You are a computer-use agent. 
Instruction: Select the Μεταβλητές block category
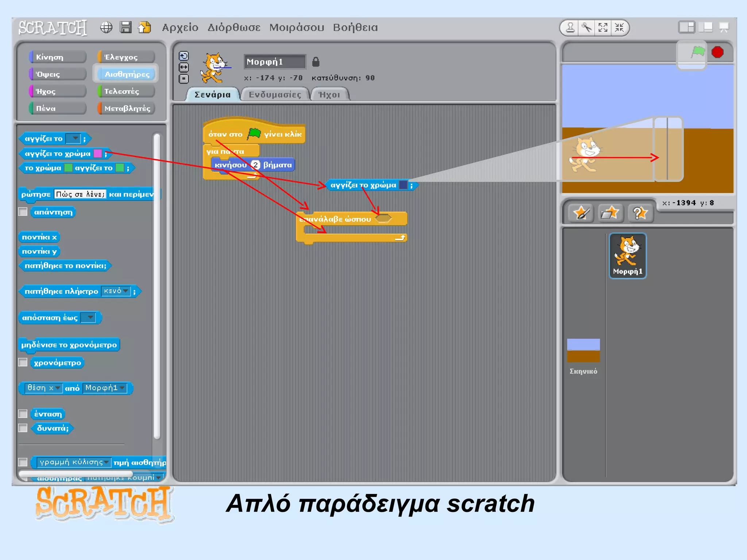pyautogui.click(x=126, y=108)
